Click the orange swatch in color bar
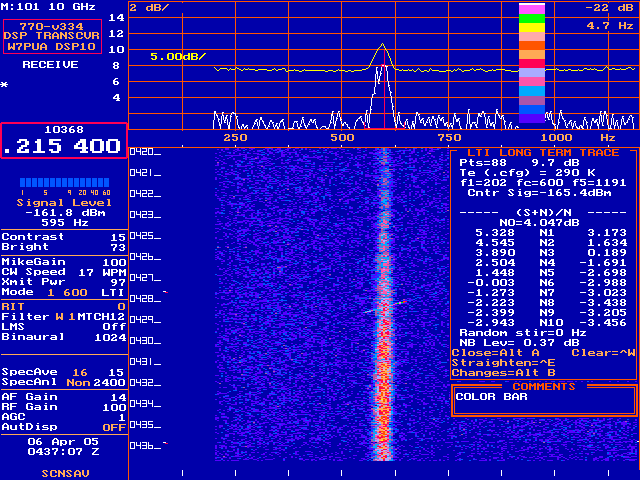Screen dimensions: 640x480 (x=532, y=46)
